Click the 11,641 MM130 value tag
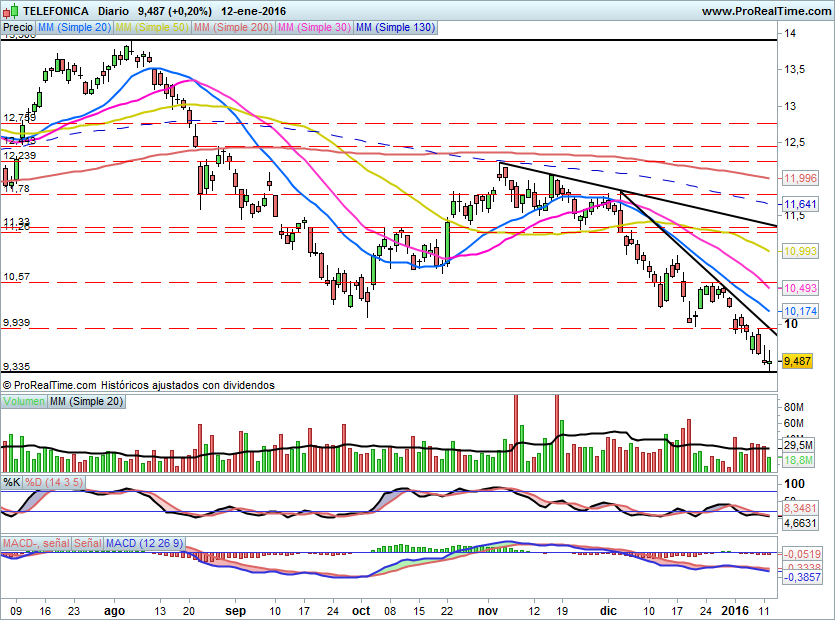This screenshot has height=620, width=835. (800, 204)
